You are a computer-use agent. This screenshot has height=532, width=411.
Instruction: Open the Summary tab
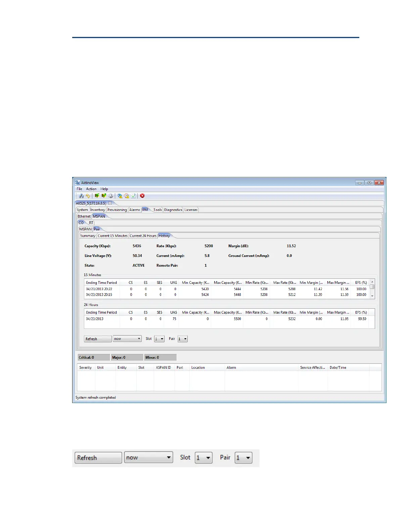[88, 236]
